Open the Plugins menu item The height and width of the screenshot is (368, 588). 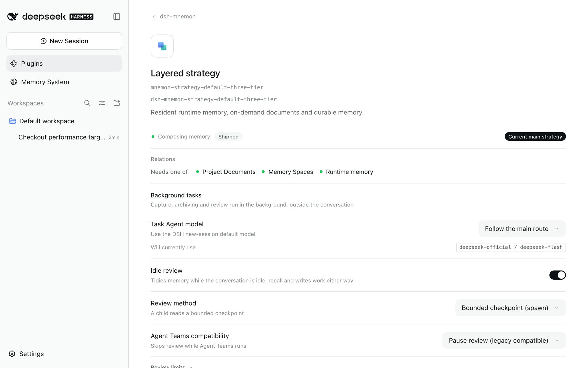point(64,63)
